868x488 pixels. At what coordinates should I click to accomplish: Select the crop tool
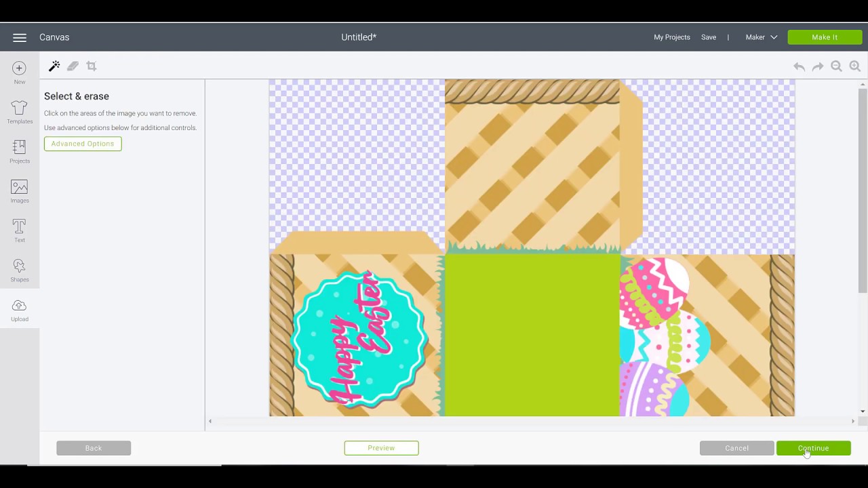(x=92, y=66)
